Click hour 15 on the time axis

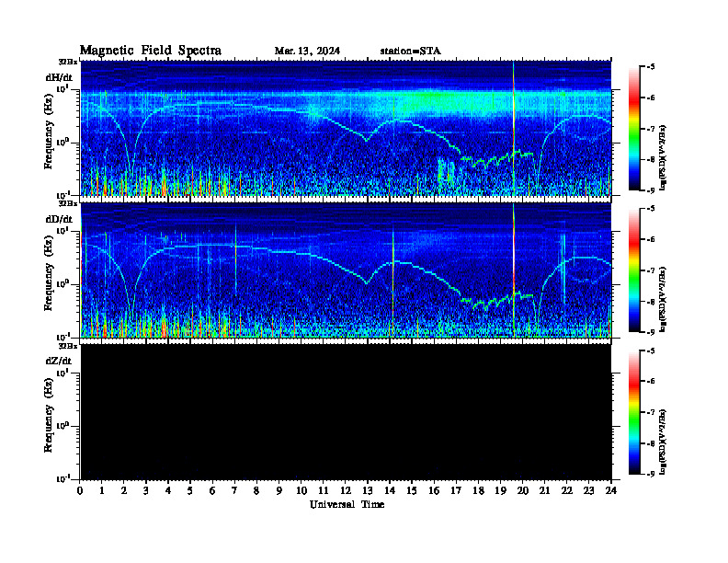412,490
